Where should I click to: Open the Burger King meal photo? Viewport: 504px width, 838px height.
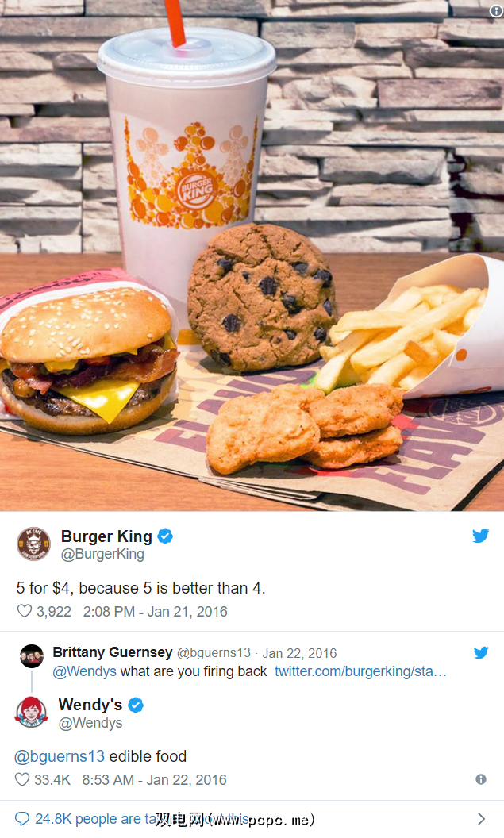(252, 256)
